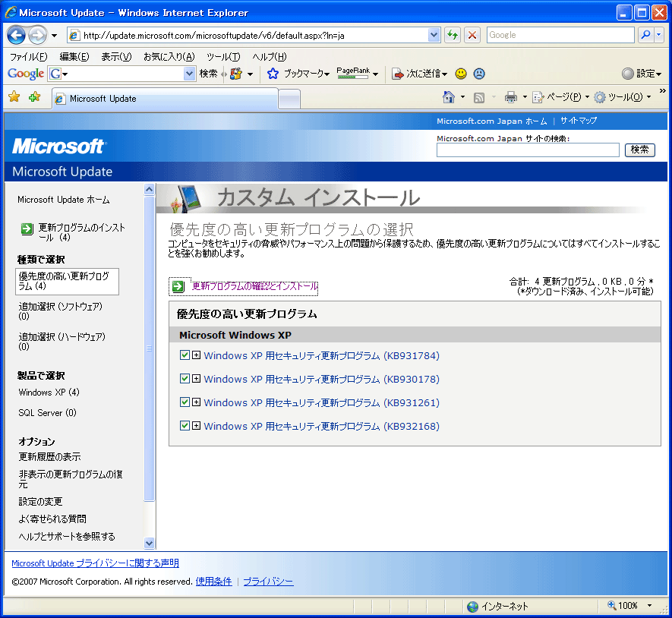The image size is (672, 618).
Task: Uncheck the KB930178 update checkbox
Action: 185,378
